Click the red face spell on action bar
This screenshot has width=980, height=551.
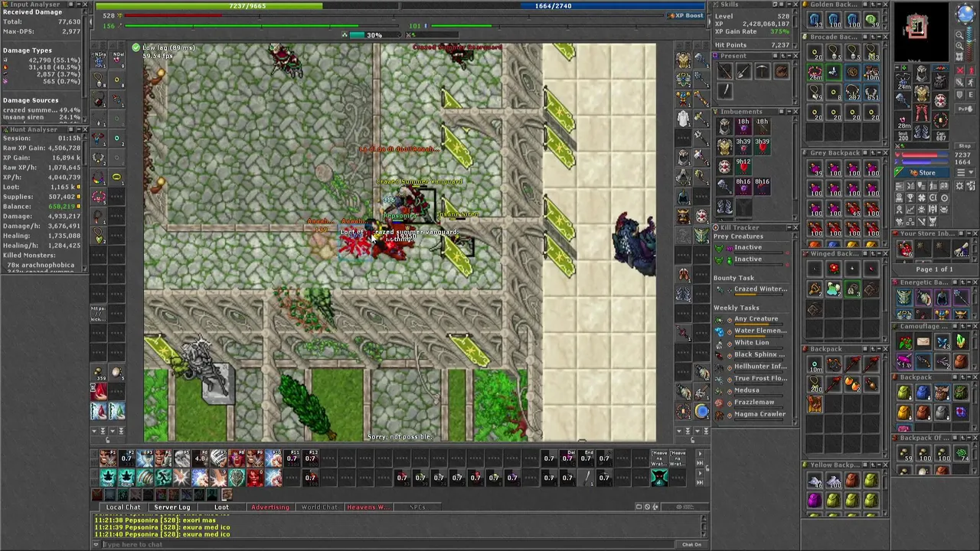click(x=255, y=478)
